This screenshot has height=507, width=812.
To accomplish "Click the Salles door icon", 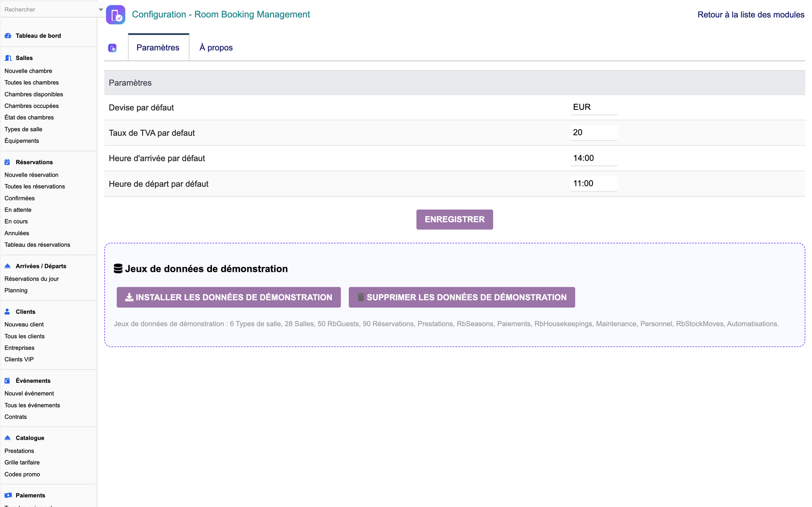I will point(8,58).
